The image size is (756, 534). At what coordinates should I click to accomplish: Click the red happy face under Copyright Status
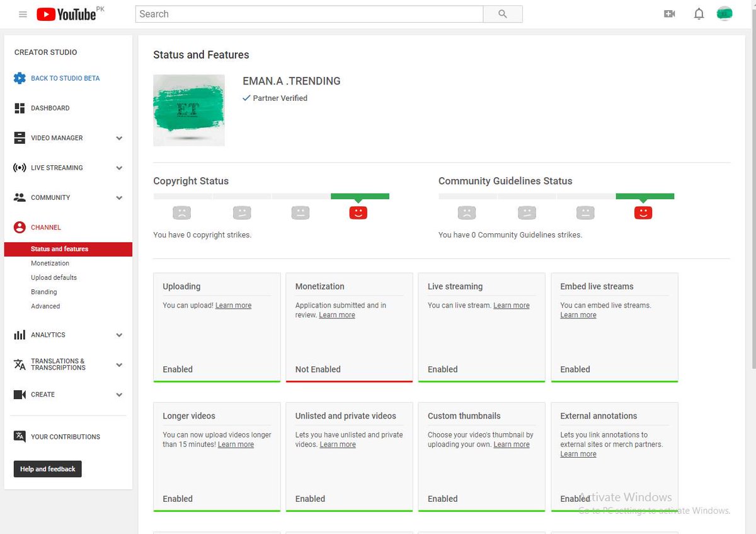[x=358, y=212]
